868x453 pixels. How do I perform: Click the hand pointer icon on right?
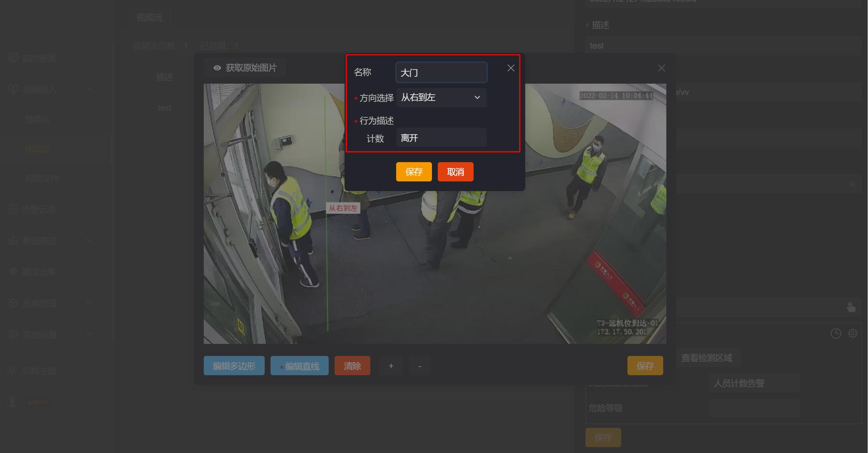tap(851, 307)
